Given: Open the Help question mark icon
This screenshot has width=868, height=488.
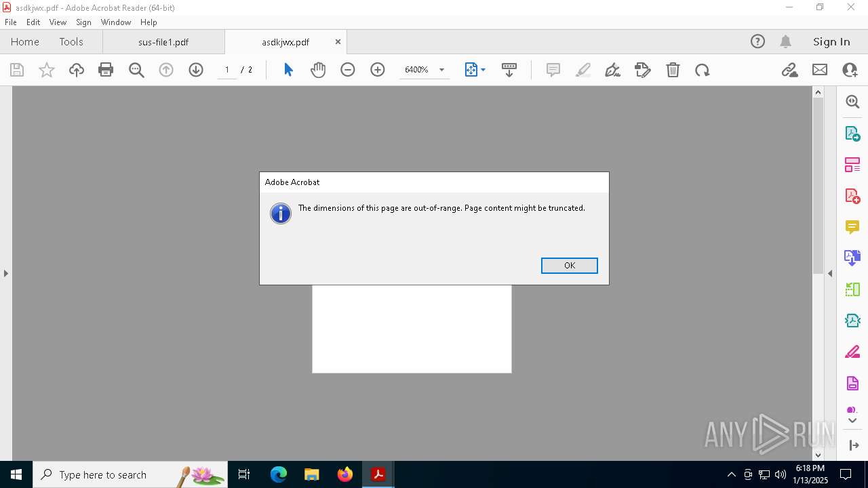Looking at the screenshot, I should click(x=757, y=42).
